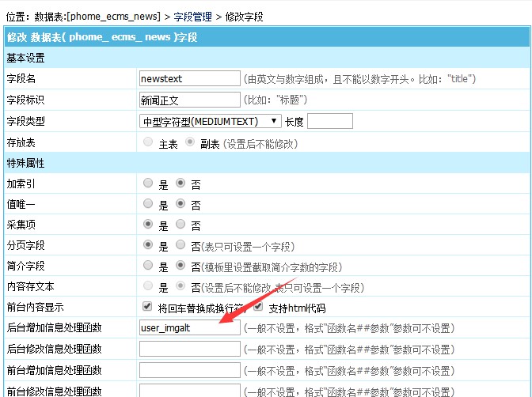The image size is (532, 397).
Task: Select 否 radio for 加索引
Action: click(180, 183)
